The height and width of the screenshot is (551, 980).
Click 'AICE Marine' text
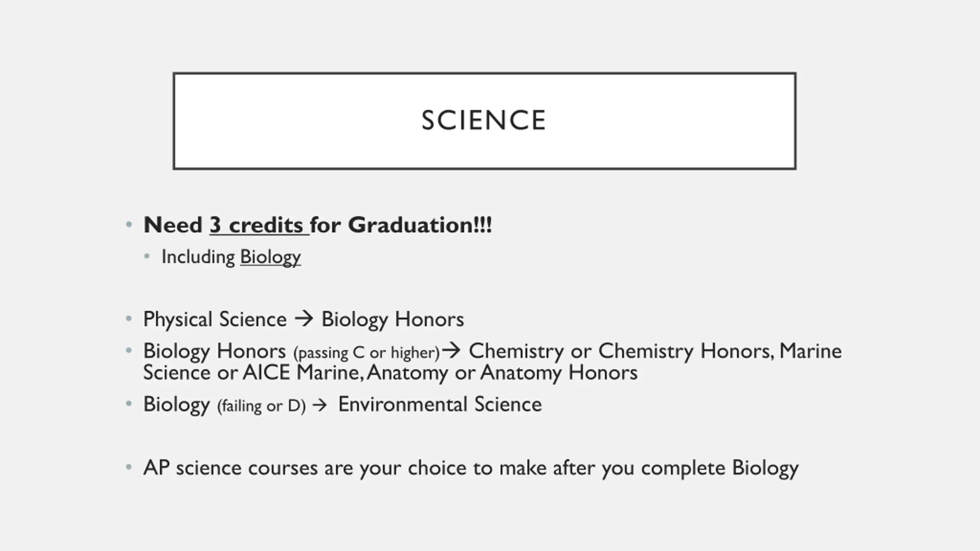pos(302,372)
